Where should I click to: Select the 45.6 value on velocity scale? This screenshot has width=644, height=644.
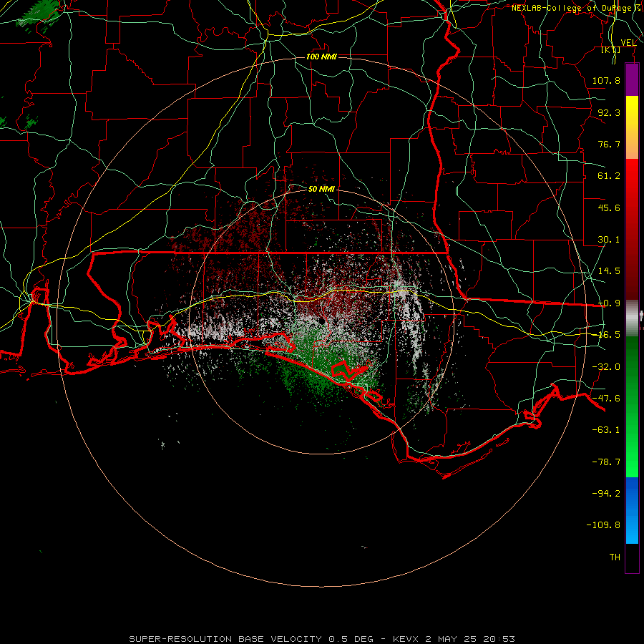609,208
